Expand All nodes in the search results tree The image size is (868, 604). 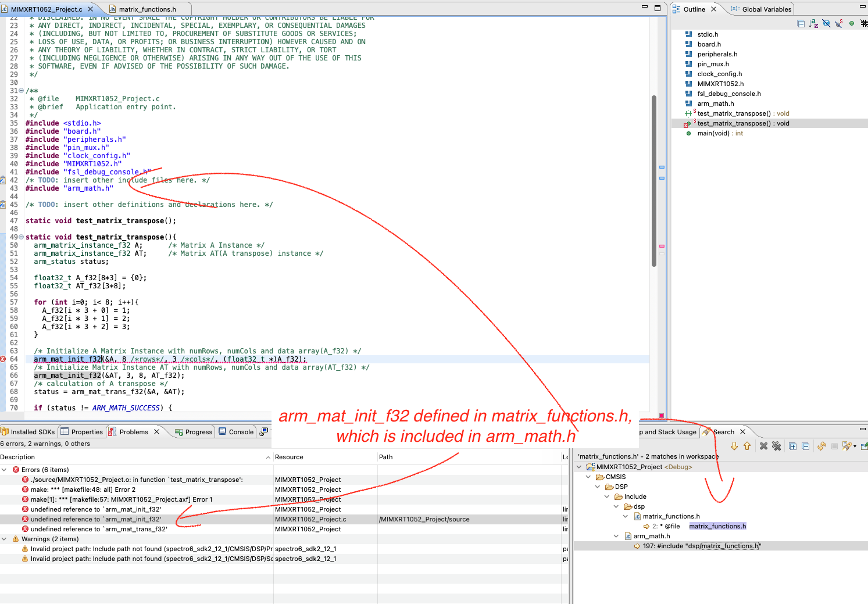(792, 446)
